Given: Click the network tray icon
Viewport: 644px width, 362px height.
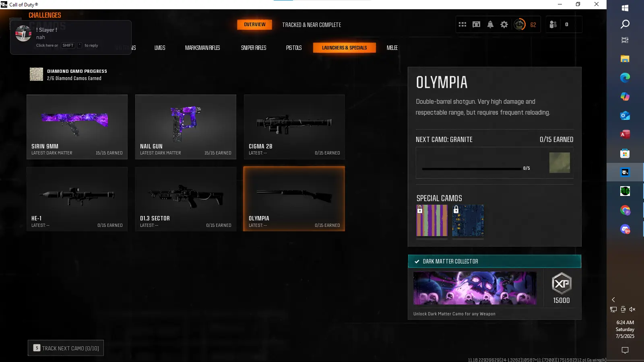Looking at the screenshot, I should [x=613, y=309].
